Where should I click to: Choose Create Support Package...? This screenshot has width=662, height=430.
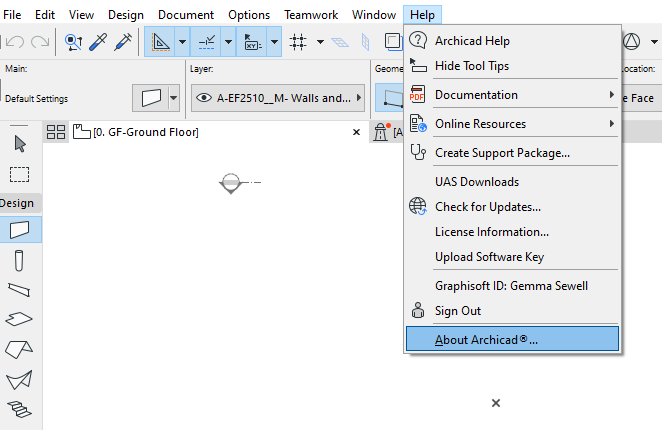click(x=513, y=153)
